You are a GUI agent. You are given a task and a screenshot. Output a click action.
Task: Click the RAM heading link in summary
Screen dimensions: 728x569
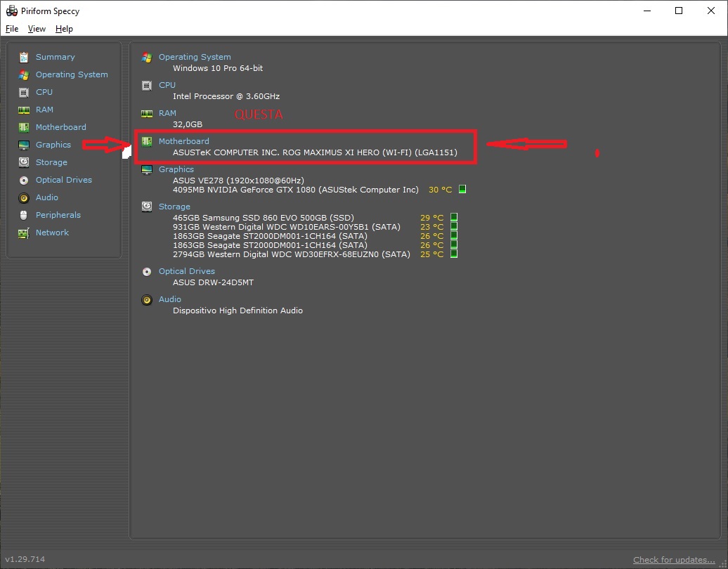168,113
